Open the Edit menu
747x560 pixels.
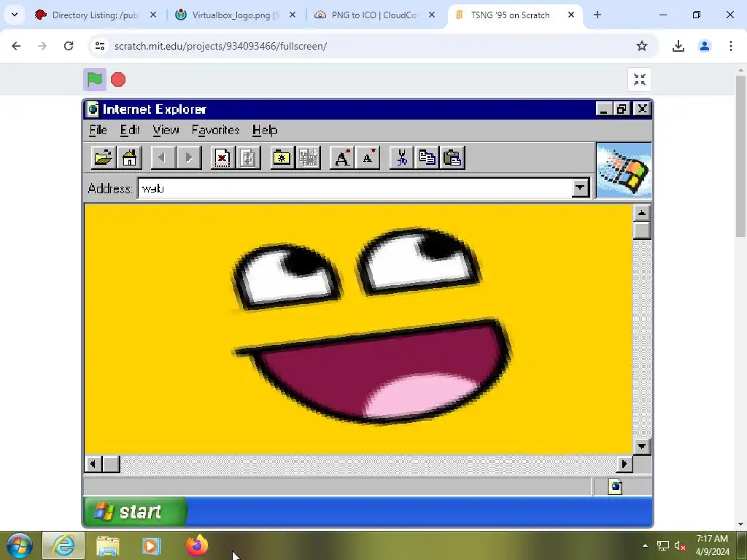[x=130, y=130]
